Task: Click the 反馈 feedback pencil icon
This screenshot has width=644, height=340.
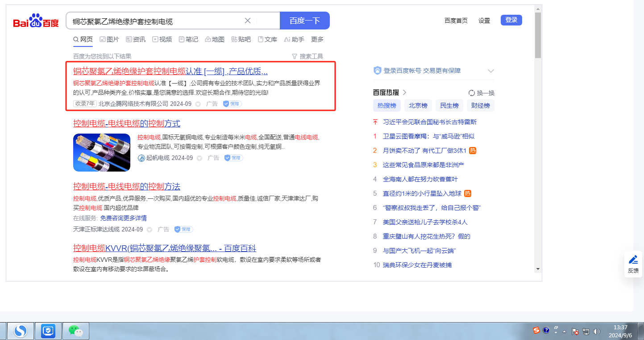Action: coord(633,260)
